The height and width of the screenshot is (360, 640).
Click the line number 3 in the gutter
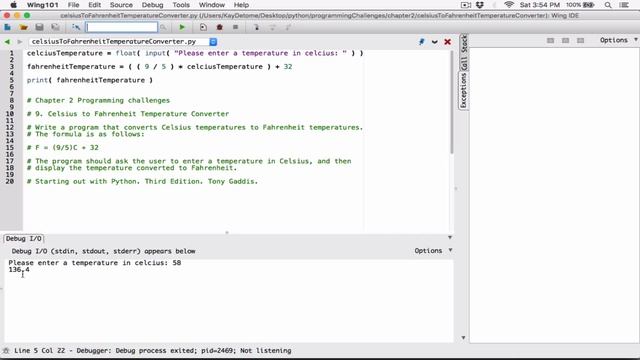[11, 67]
